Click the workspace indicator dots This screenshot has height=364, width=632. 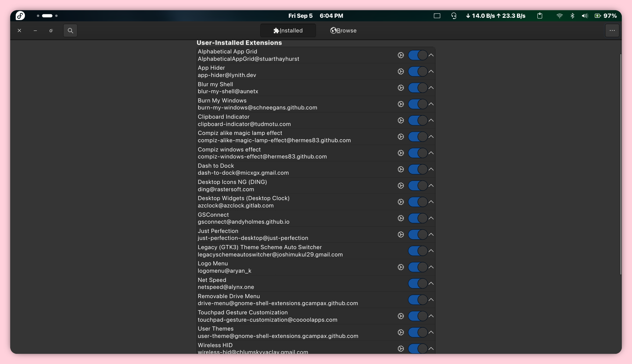47,16
